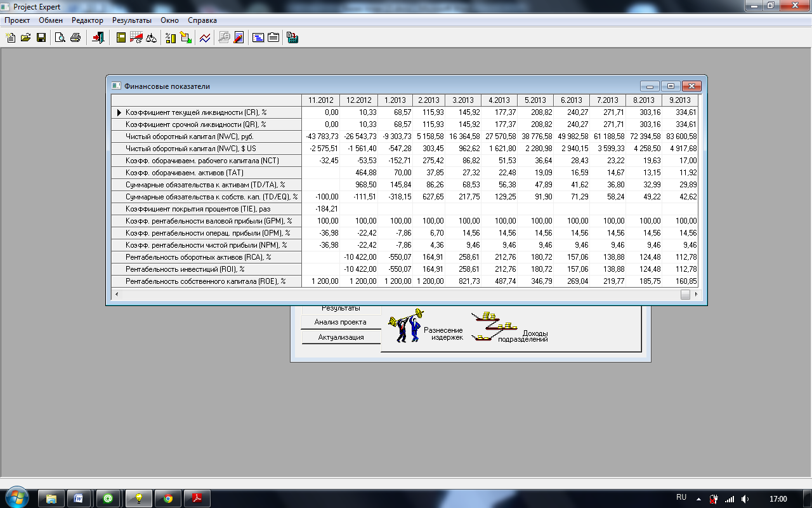Click the RU language indicator

(681, 498)
